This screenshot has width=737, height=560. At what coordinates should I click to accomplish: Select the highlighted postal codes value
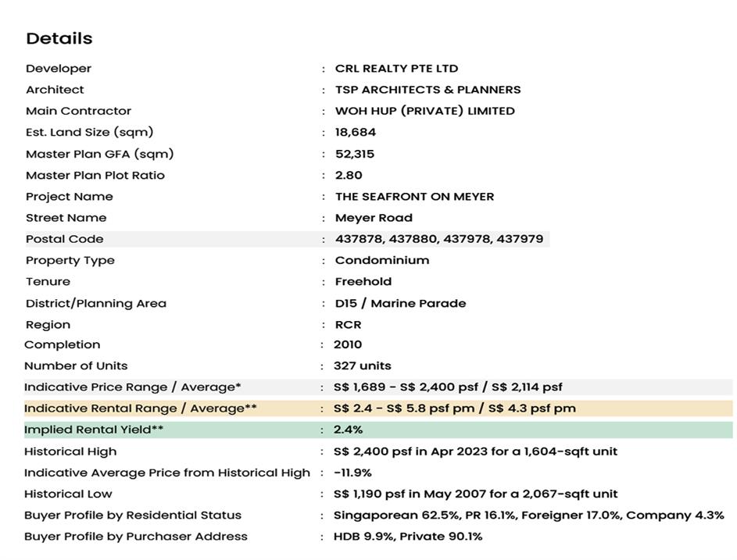pyautogui.click(x=438, y=239)
